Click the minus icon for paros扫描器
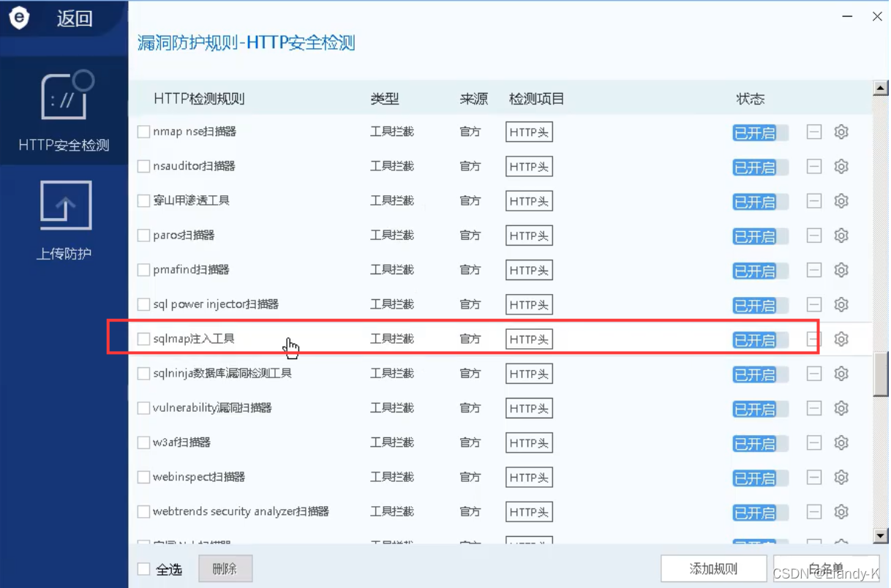891x588 pixels. pyautogui.click(x=814, y=235)
